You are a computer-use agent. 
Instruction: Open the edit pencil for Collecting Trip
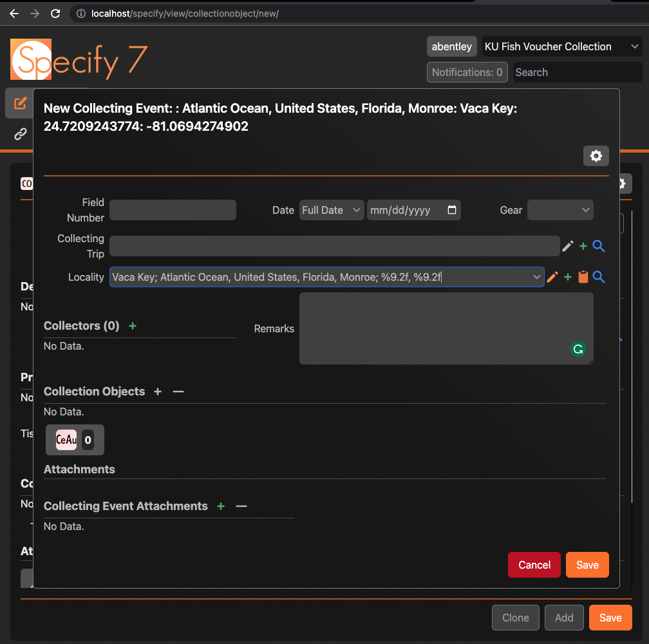567,246
